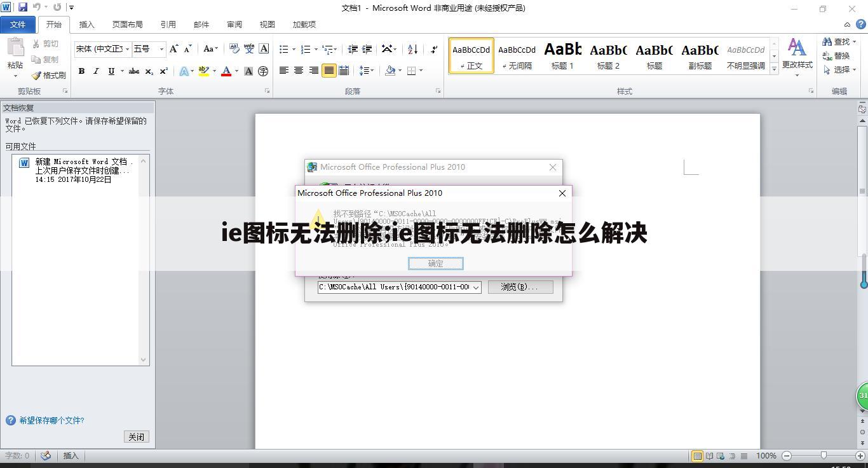Viewport: 868px width, 468px height.
Task: Switch to the Mailings (邮件) tab
Action: pos(201,25)
